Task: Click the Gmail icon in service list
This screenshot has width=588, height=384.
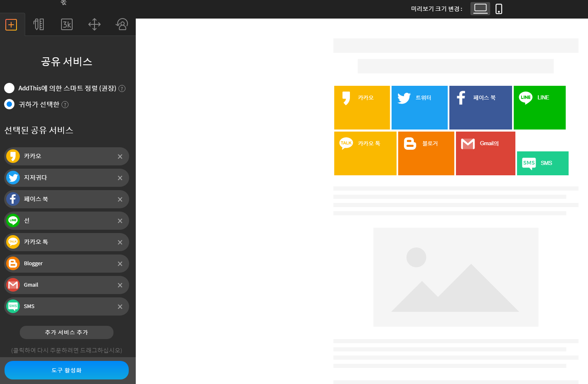Action: [13, 285]
